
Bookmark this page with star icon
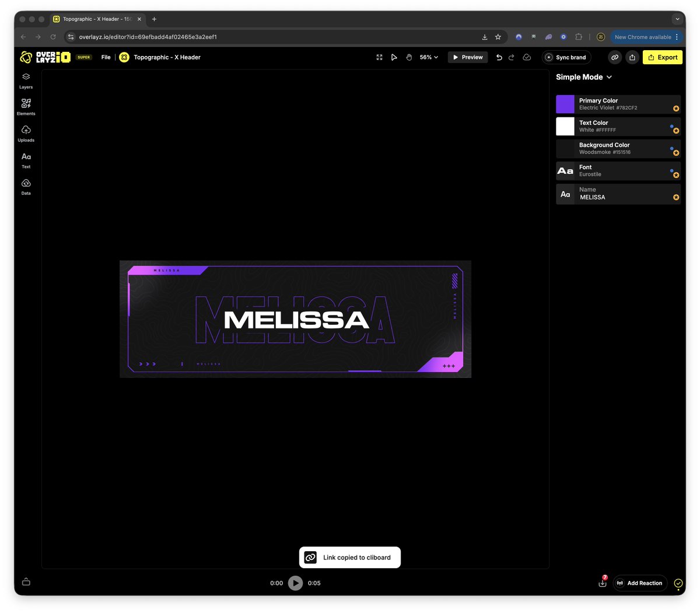click(498, 37)
